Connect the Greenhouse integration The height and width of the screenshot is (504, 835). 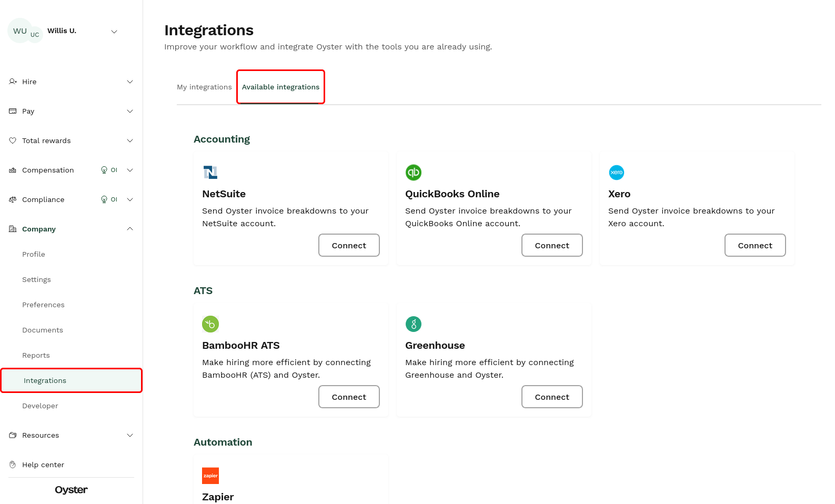point(552,397)
